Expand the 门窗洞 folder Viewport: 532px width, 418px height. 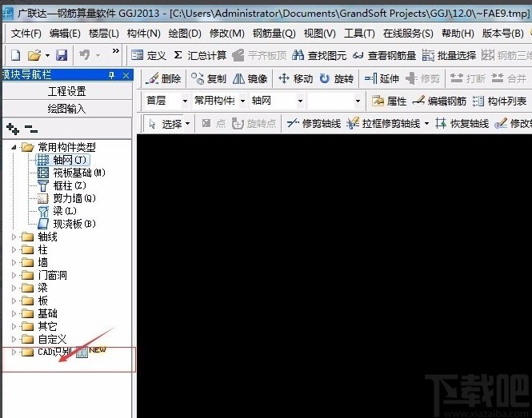[14, 275]
